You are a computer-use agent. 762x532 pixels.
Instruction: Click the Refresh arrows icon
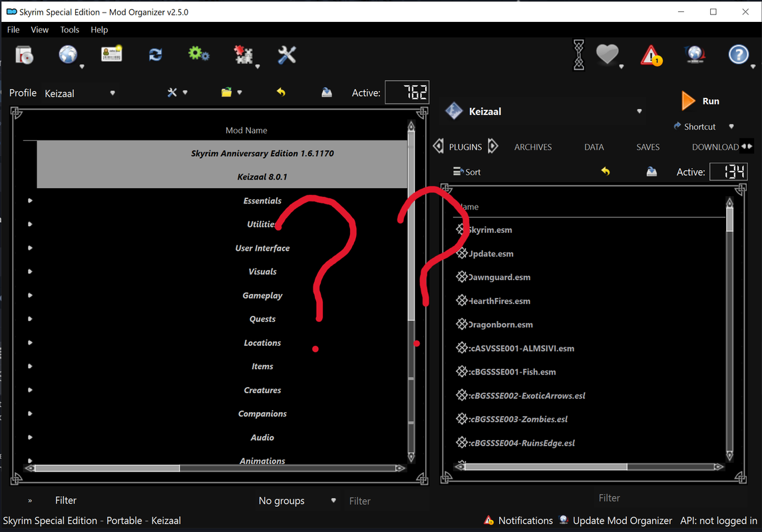156,55
